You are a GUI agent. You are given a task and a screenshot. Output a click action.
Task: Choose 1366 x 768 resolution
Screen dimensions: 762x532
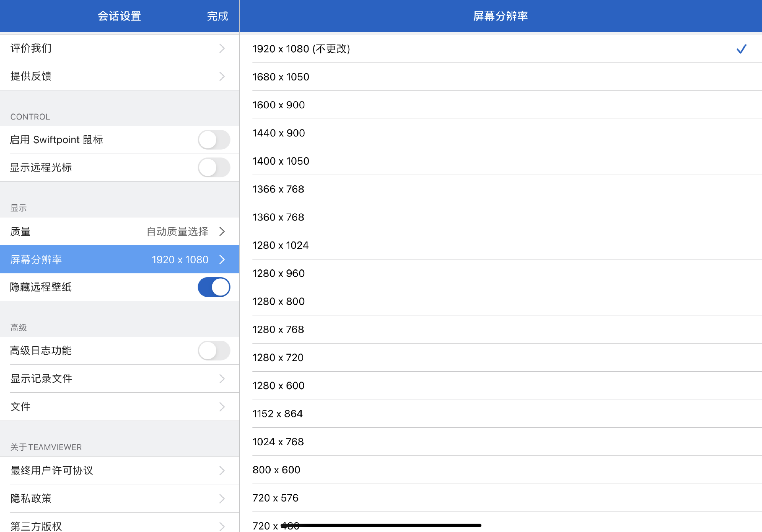(278, 189)
